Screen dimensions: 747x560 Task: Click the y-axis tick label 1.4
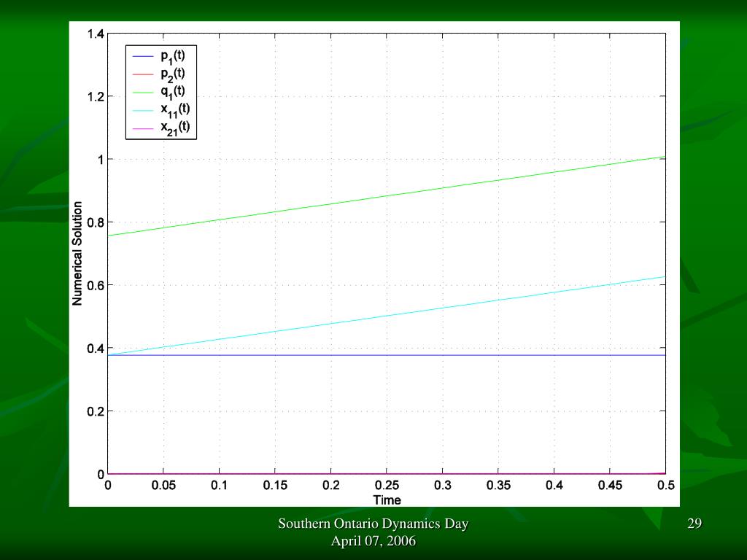pos(96,34)
